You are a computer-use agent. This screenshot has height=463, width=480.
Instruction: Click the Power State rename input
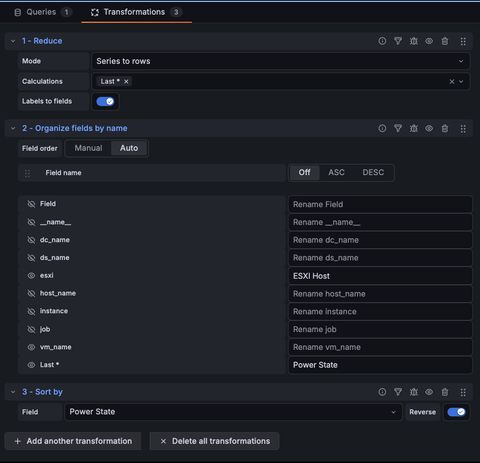(380, 365)
